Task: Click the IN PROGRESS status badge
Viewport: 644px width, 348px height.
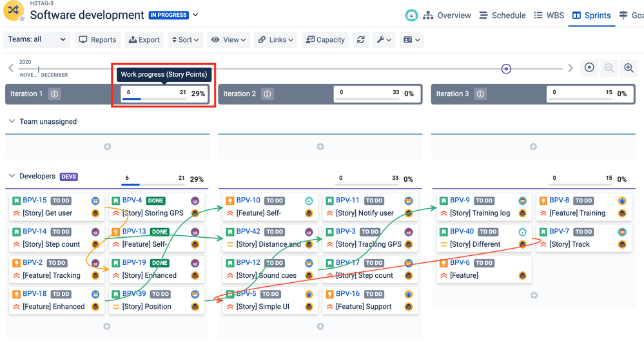Action: click(169, 15)
